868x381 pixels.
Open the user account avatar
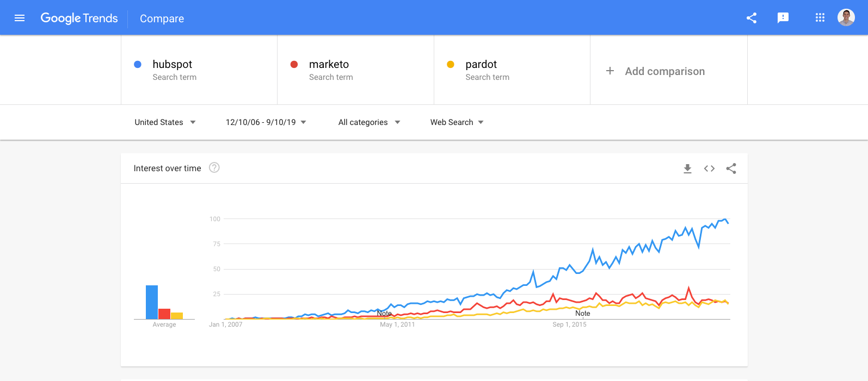846,17
